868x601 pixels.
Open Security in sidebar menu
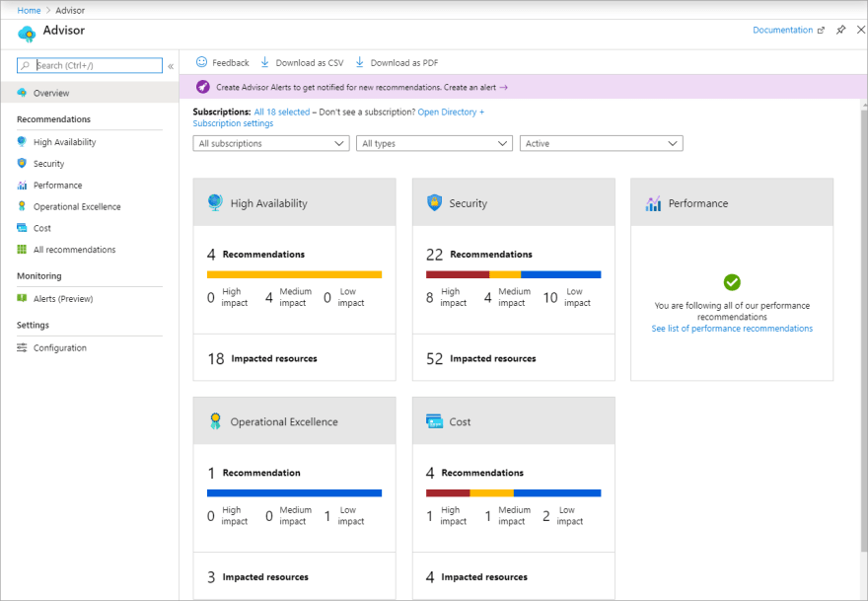click(x=48, y=164)
